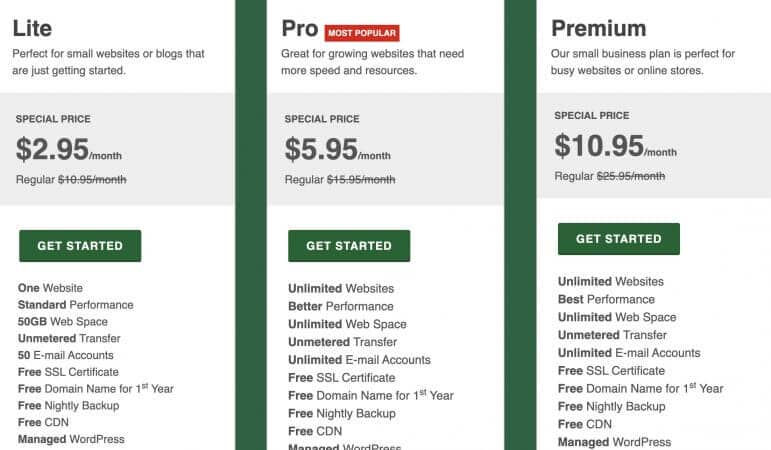Click the $10.95 special price
The height and width of the screenshot is (450, 771).
pyautogui.click(x=599, y=146)
